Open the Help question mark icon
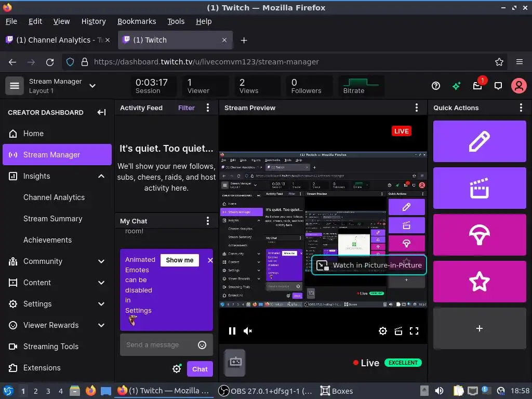Viewport: 532px width, 399px height. pyautogui.click(x=436, y=86)
